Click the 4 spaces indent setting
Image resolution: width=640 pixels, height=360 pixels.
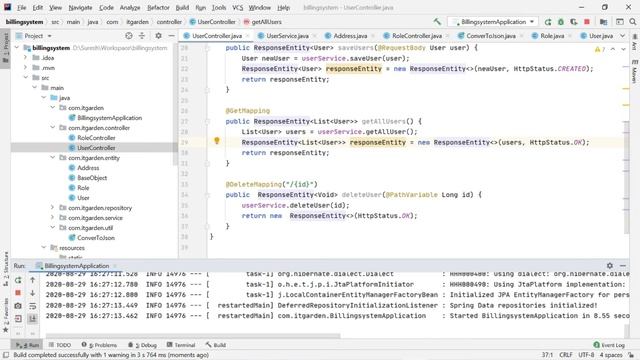[611, 355]
